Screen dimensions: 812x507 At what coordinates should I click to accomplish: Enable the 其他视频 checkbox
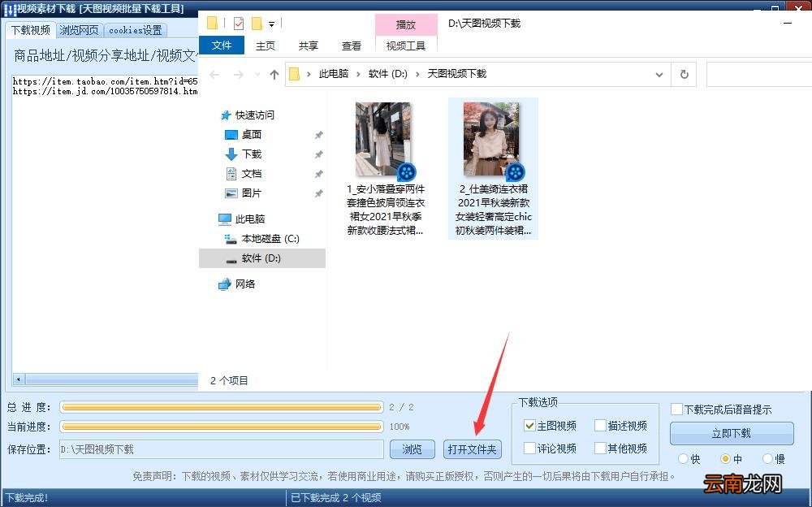pyautogui.click(x=600, y=448)
